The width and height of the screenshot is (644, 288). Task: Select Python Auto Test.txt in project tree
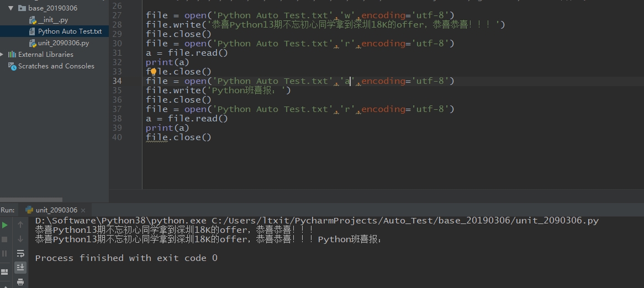[x=70, y=31]
